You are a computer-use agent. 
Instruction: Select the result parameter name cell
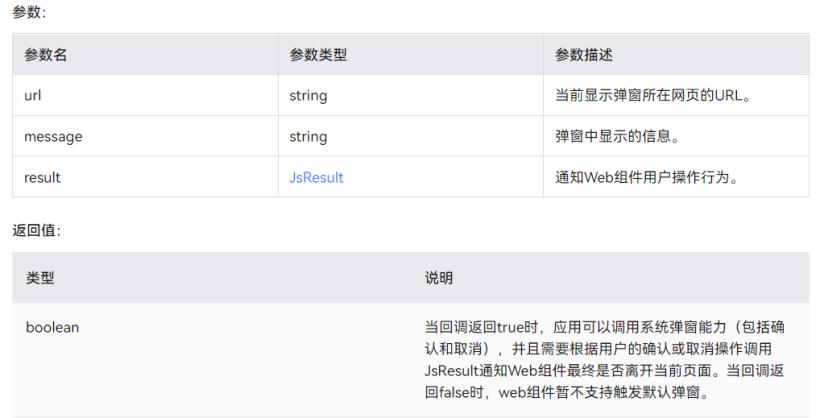43,177
